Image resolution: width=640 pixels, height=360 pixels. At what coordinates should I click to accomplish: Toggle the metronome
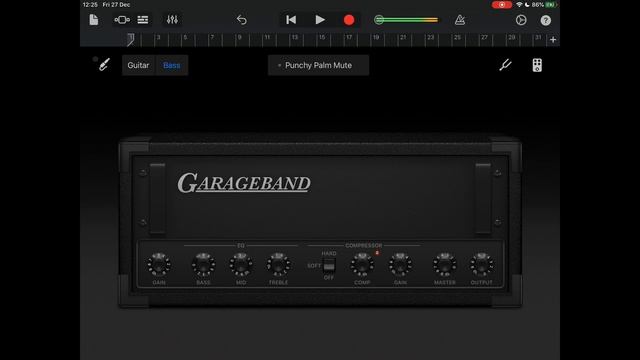(x=460, y=20)
